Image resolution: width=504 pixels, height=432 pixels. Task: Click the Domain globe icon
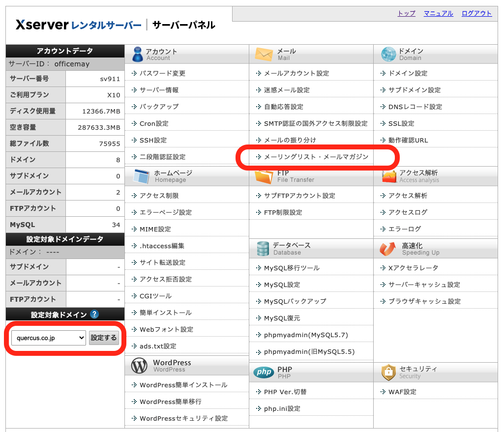pyautogui.click(x=388, y=54)
